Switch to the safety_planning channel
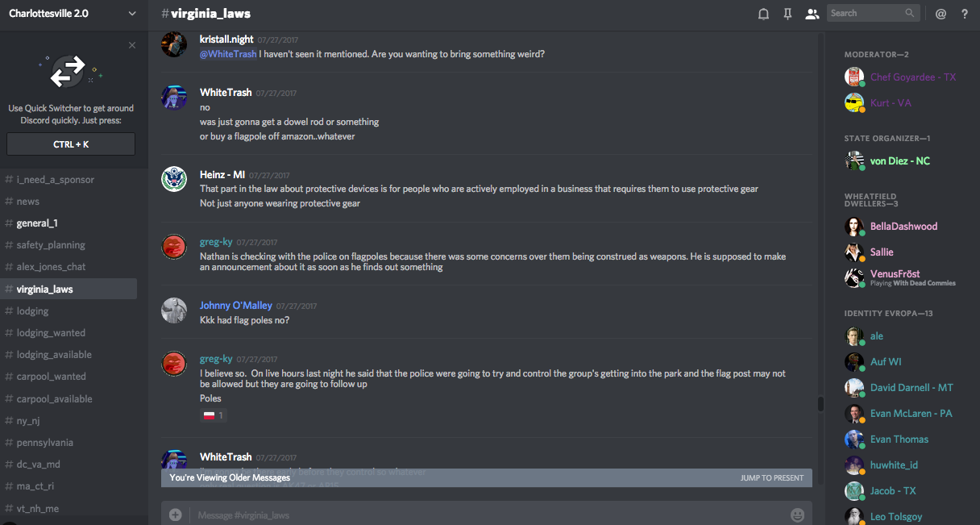Viewport: 980px width, 525px height. pyautogui.click(x=51, y=245)
